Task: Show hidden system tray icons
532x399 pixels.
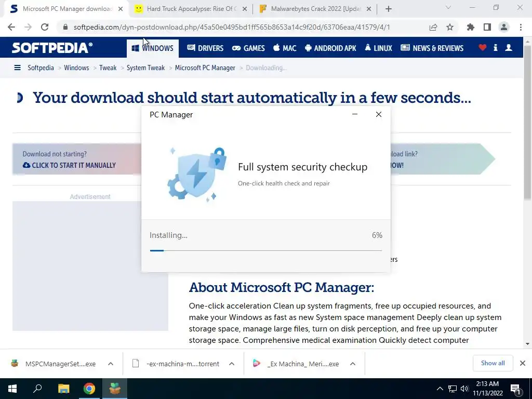Action: click(440, 389)
